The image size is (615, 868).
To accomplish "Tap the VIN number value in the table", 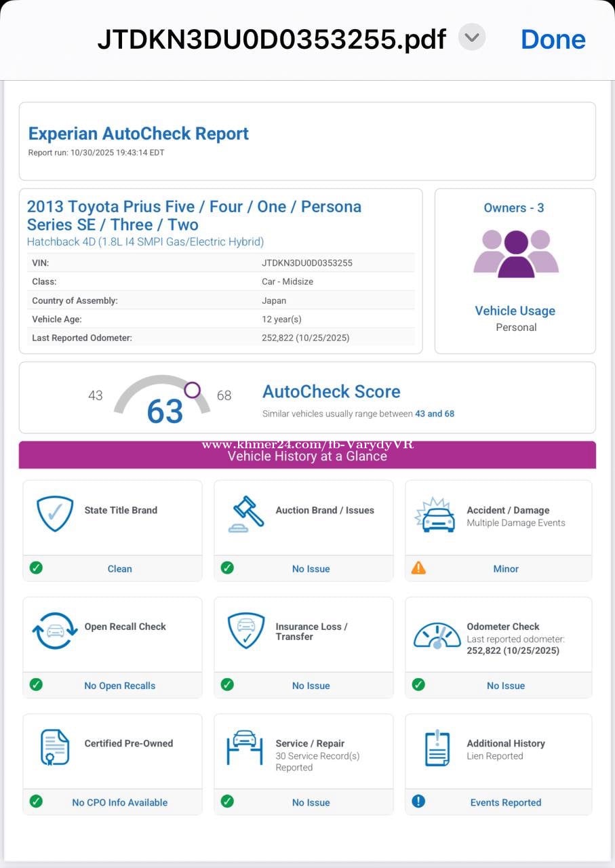I will (307, 262).
